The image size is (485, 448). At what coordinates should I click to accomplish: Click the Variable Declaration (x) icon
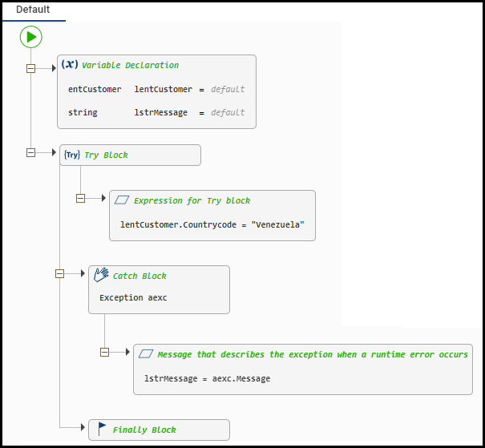coord(70,65)
